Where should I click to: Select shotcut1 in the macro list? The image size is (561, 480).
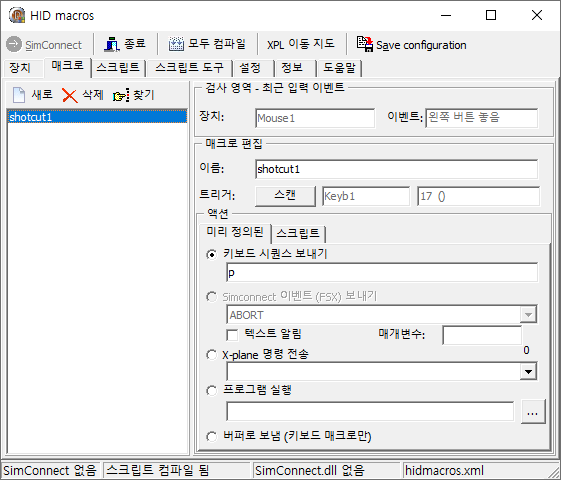pos(97,117)
